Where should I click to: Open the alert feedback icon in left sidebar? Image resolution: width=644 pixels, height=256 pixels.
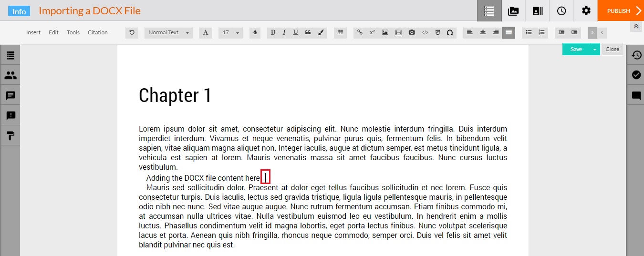pos(10,115)
